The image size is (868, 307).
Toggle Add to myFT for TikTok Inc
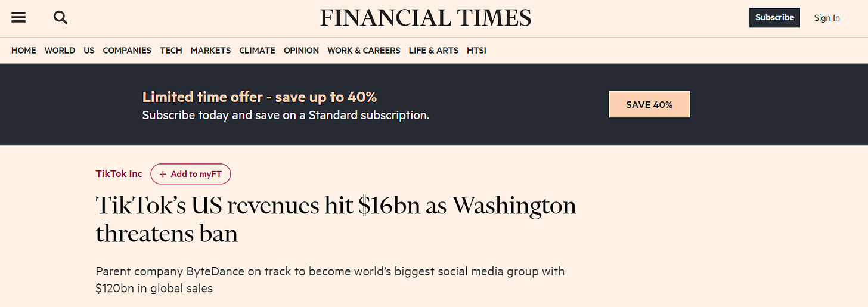[190, 174]
